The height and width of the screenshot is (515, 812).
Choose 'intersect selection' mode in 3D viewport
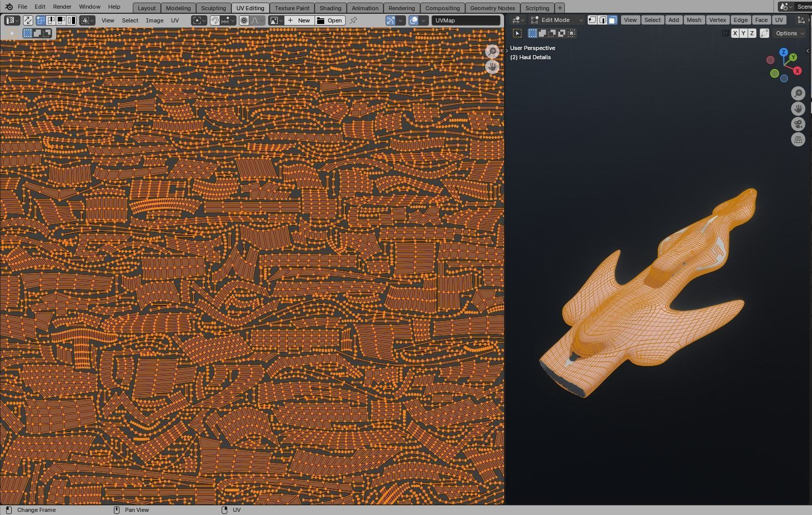coord(571,33)
